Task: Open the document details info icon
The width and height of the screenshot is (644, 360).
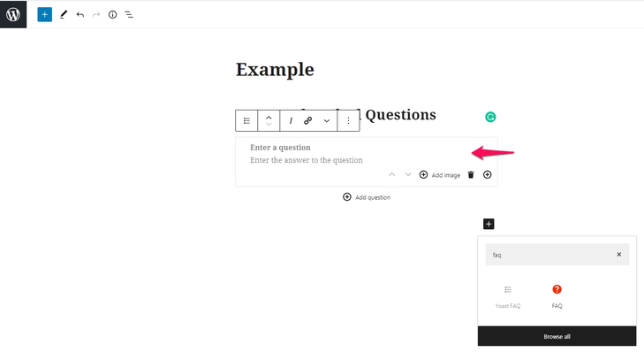Action: coord(112,15)
